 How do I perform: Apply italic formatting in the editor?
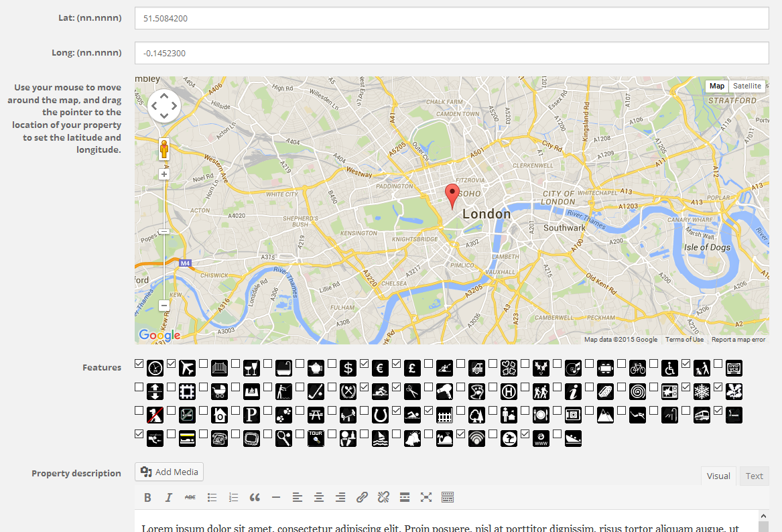click(x=169, y=497)
